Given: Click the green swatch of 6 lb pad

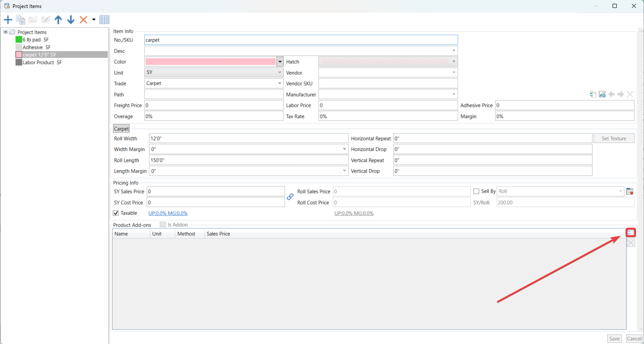Looking at the screenshot, I should pos(19,39).
